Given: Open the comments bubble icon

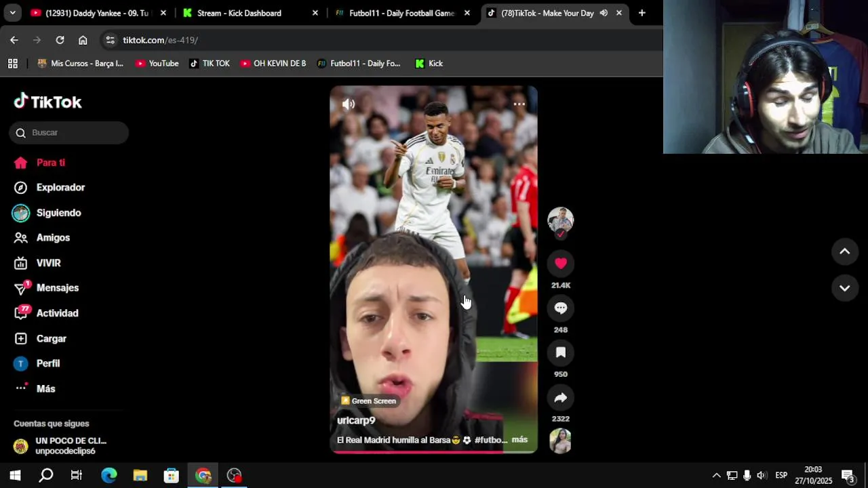Looking at the screenshot, I should coord(561,308).
